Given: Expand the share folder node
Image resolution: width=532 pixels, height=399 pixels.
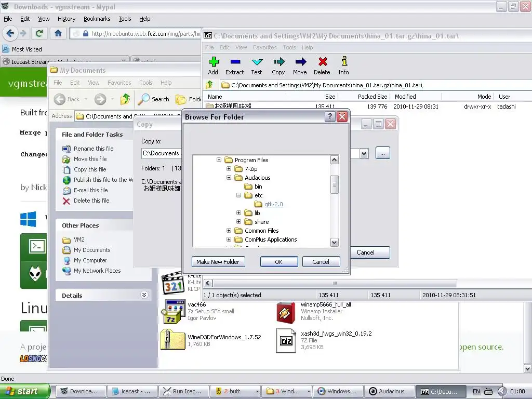Looking at the screenshot, I should [x=238, y=221].
